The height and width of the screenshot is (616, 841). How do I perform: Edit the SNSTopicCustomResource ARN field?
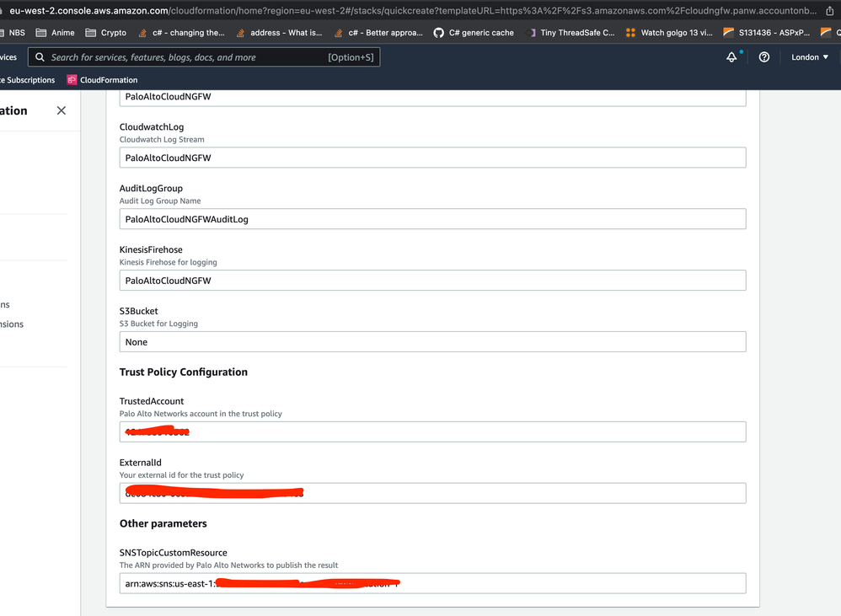coord(433,583)
